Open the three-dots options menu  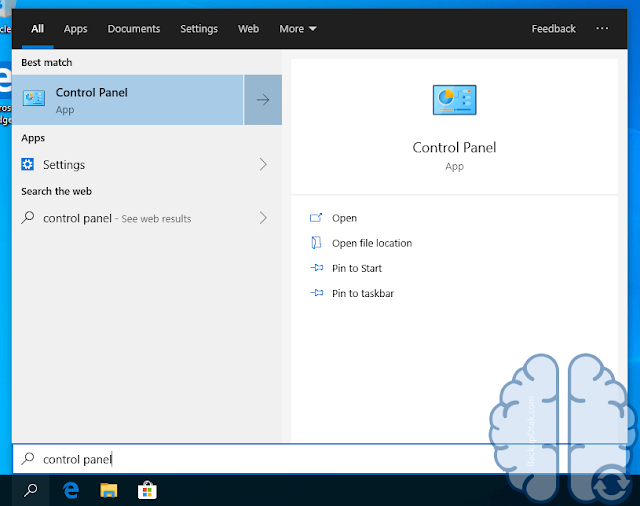(602, 28)
